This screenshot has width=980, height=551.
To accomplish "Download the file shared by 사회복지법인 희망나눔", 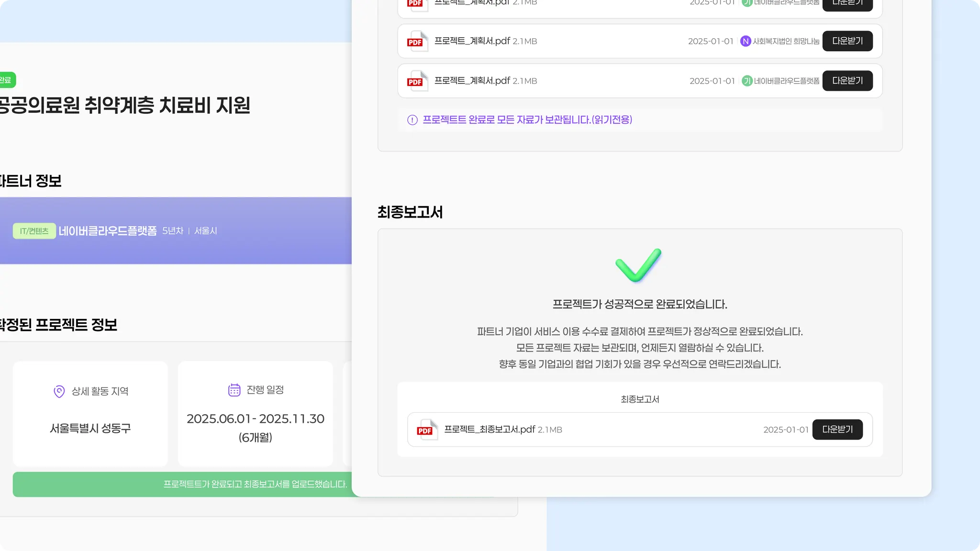I will pyautogui.click(x=847, y=41).
